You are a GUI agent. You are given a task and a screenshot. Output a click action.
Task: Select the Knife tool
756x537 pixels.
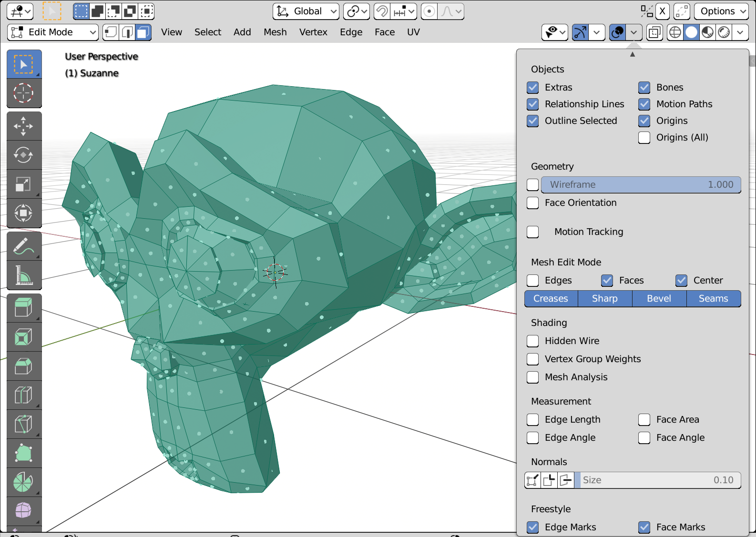click(x=24, y=425)
